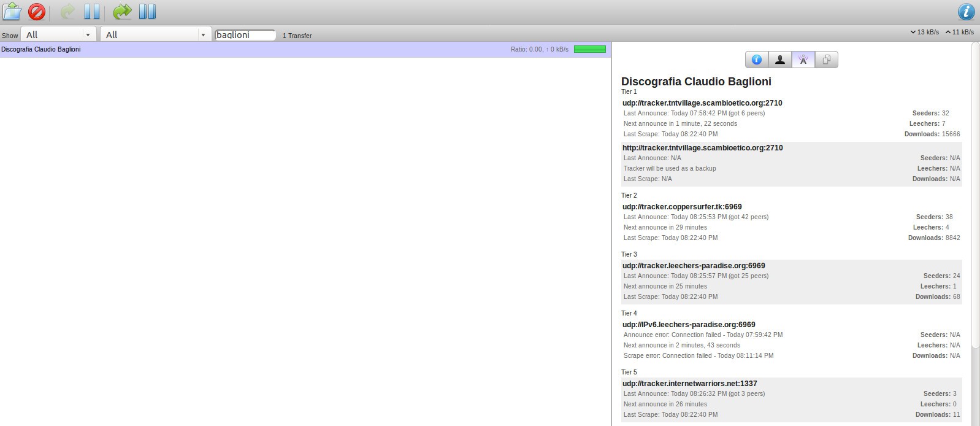
Task: Click udp://tracker.internetwarriors.net:1337 tracker
Action: click(690, 384)
